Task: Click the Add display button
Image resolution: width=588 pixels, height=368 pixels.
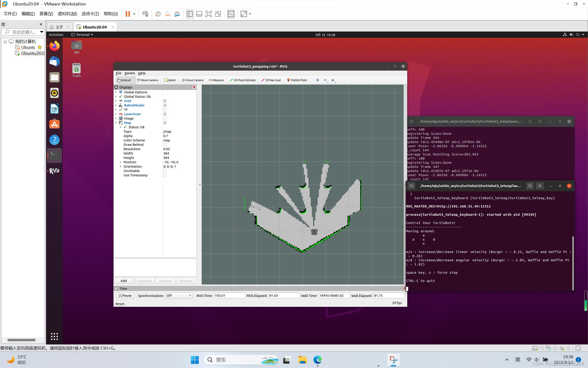Action: 123,281
